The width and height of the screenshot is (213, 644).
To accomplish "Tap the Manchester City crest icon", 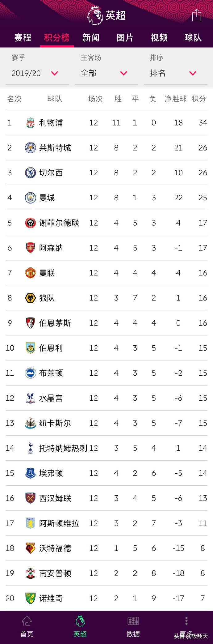I will tap(30, 198).
